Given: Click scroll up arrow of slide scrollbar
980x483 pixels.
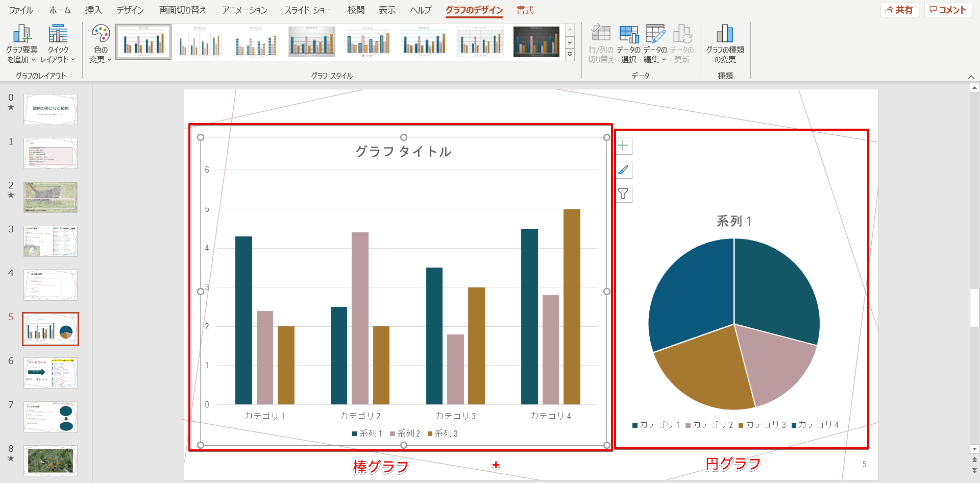Looking at the screenshot, I should tap(974, 88).
